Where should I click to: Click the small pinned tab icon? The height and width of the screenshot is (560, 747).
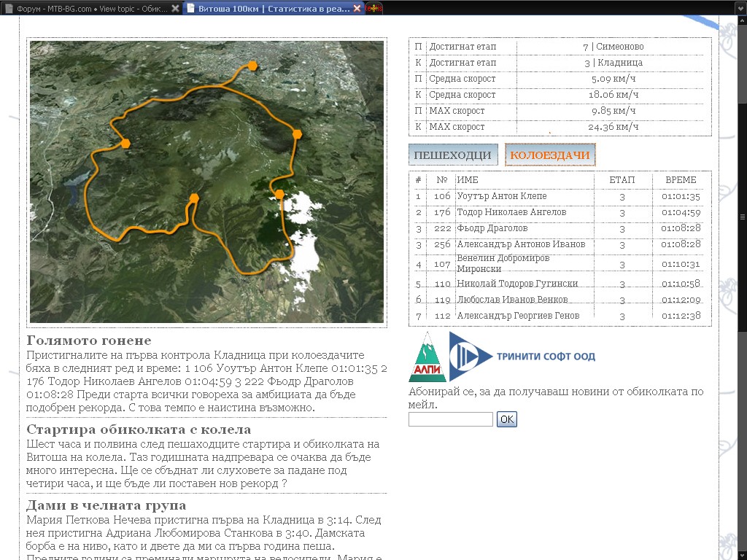click(x=373, y=9)
